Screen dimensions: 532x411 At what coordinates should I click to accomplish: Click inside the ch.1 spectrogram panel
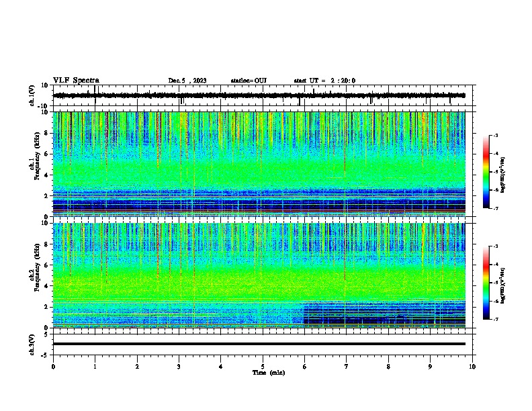259,164
